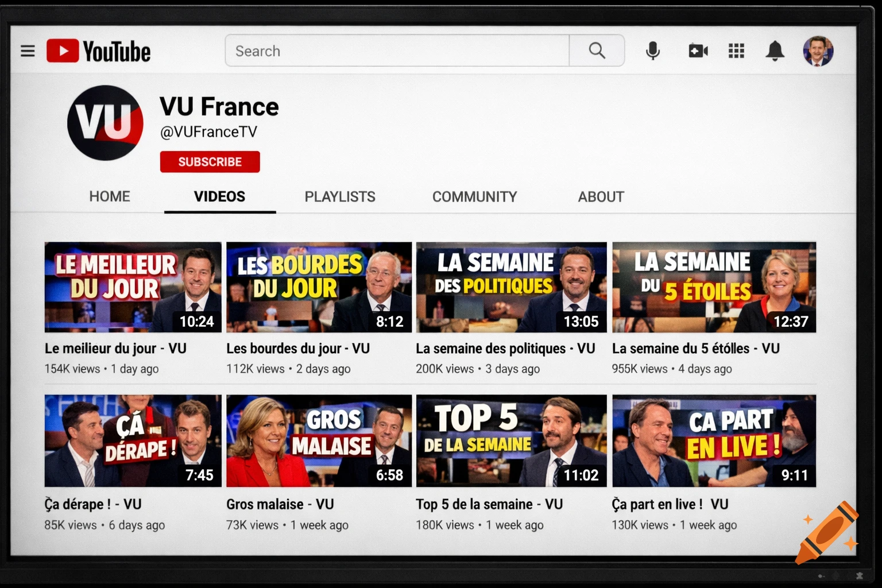Play the Ça Dérape thumbnail
Image resolution: width=882 pixels, height=588 pixels.
click(133, 441)
